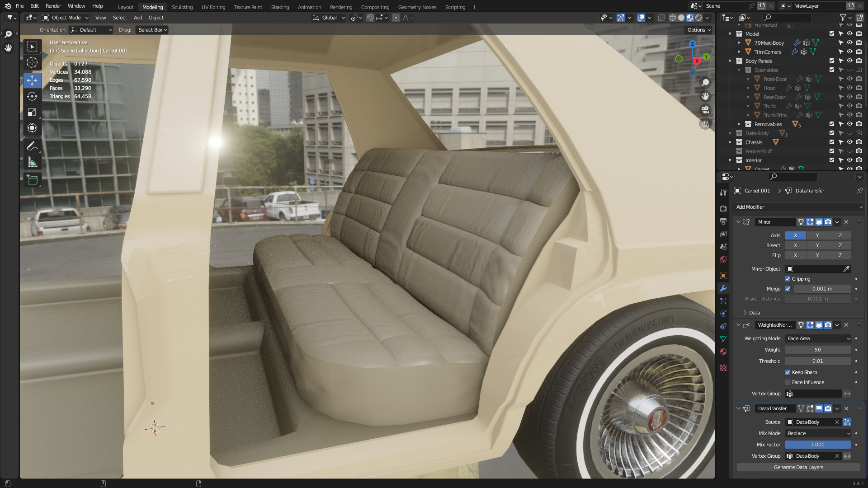The height and width of the screenshot is (488, 868).
Task: Open the Render menu
Action: point(53,6)
